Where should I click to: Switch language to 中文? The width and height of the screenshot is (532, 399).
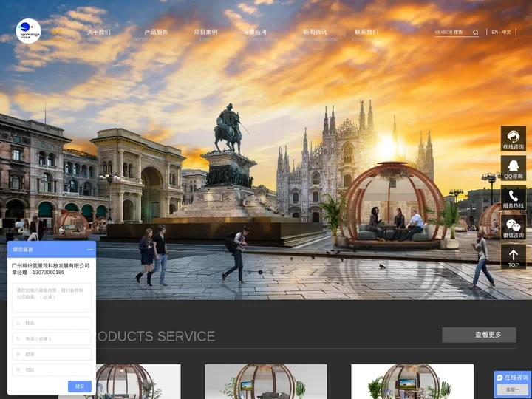coord(507,32)
